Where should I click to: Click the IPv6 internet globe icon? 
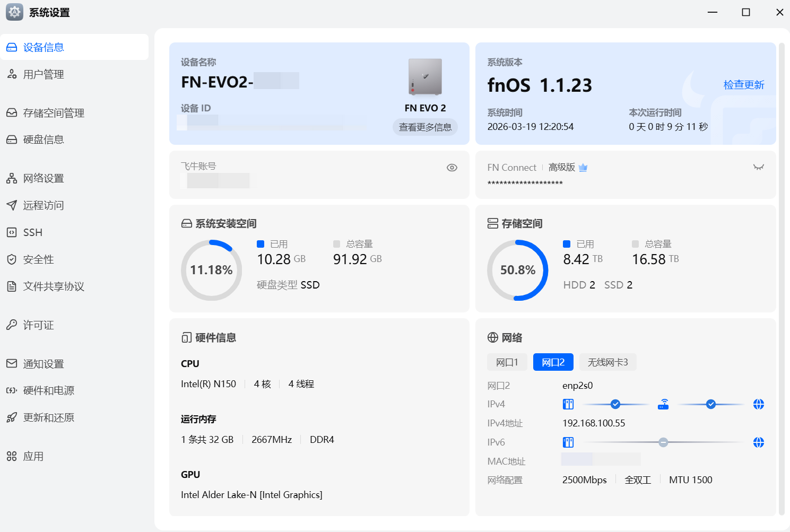pos(759,442)
